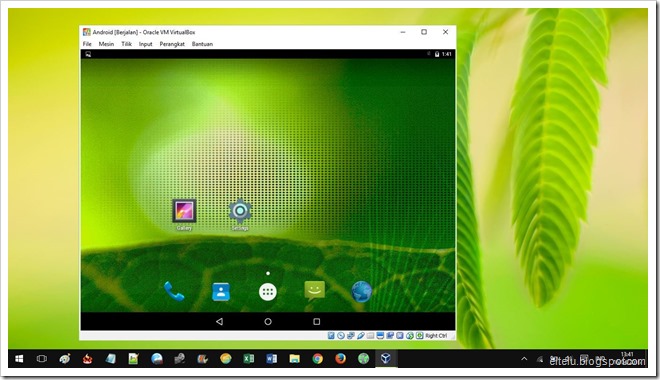Open Task View on the taskbar
The width and height of the screenshot is (660, 380).
(42, 359)
